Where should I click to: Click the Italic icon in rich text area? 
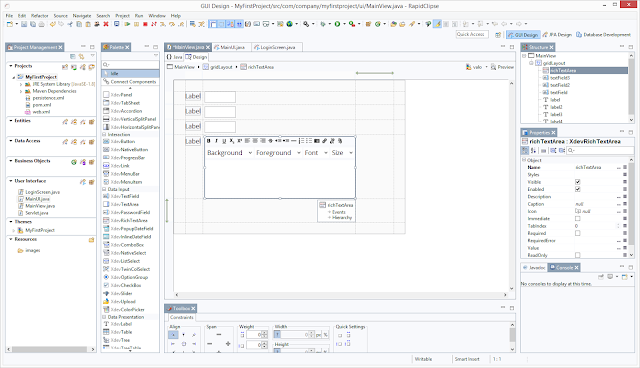pos(216,141)
